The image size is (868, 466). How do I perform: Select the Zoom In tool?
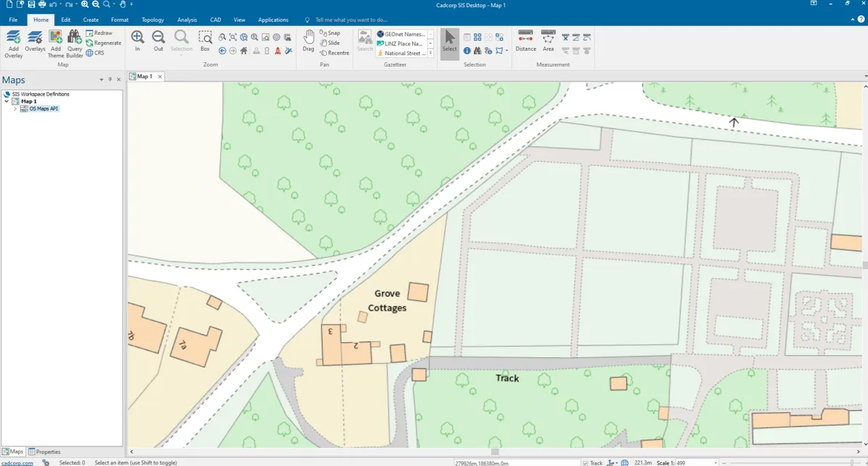(137, 41)
